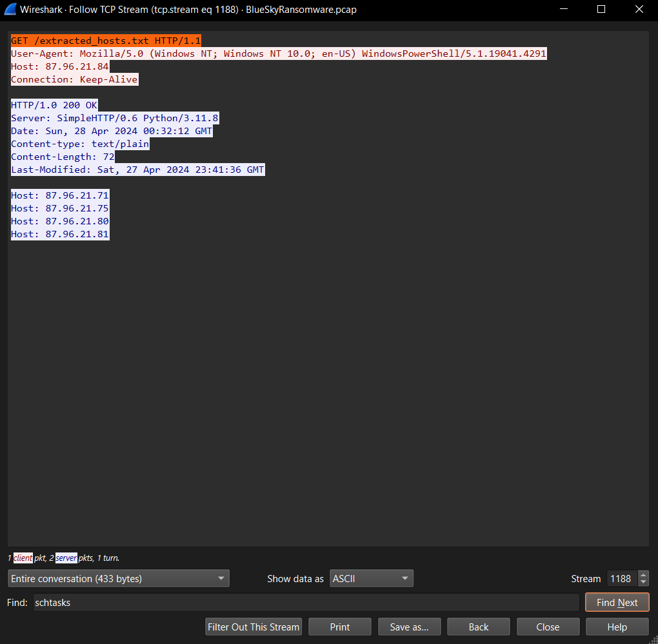Click the HTTP/1.0 200 OK response line
The image size is (658, 644).
pos(54,105)
